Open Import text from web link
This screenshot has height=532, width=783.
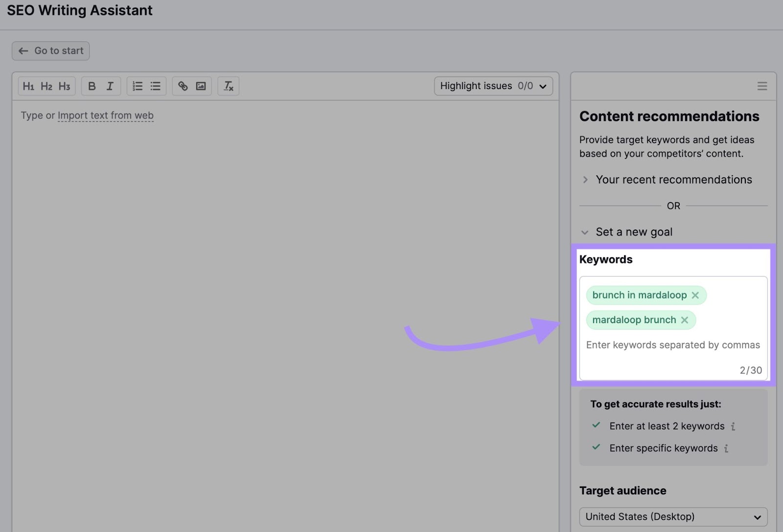tap(106, 116)
